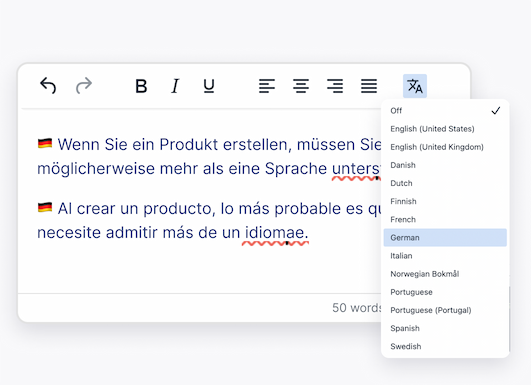Click the word 'necesite'
The image size is (531, 385).
(69, 233)
